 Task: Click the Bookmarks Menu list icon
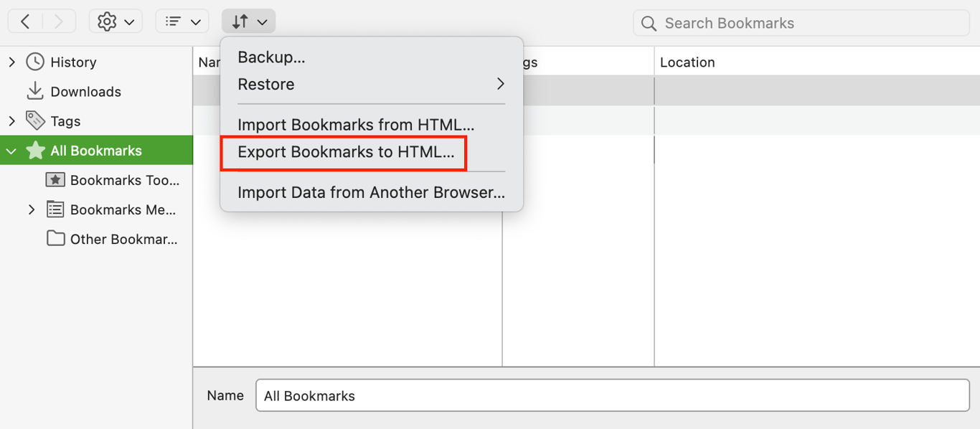point(56,209)
